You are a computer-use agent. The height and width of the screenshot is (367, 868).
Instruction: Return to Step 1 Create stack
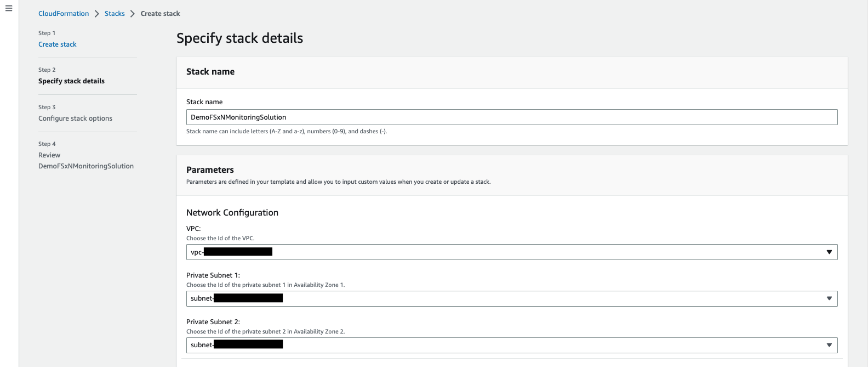pos(58,44)
